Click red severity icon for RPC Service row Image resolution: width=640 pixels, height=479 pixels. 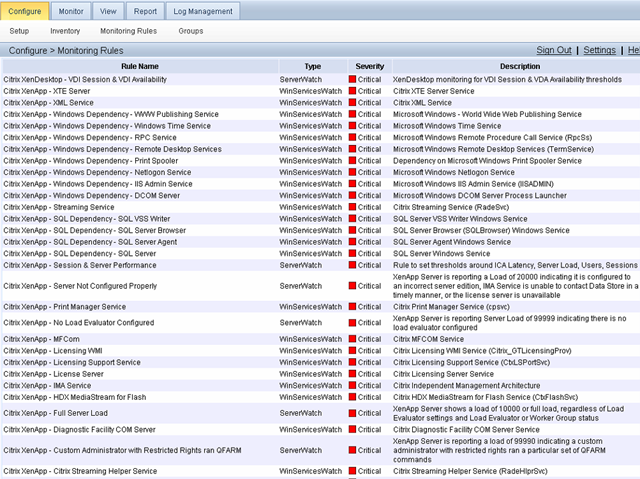pyautogui.click(x=352, y=137)
